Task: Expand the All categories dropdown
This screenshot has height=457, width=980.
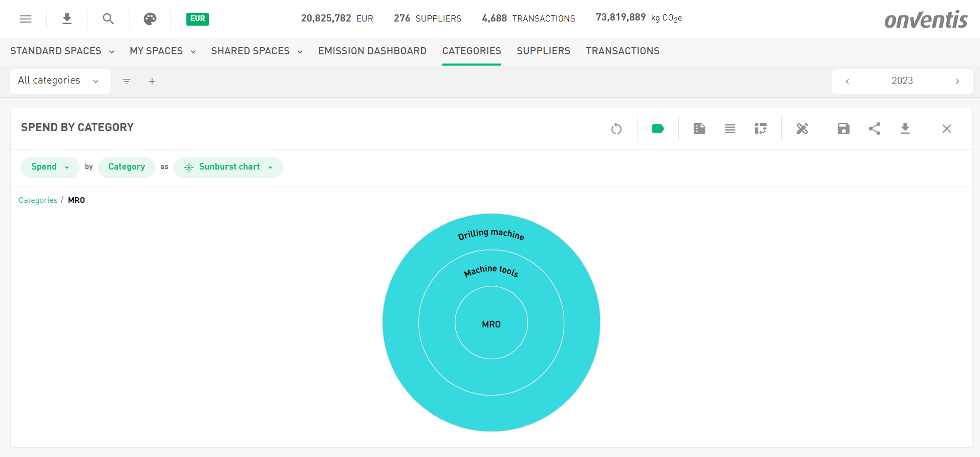Action: (x=60, y=81)
